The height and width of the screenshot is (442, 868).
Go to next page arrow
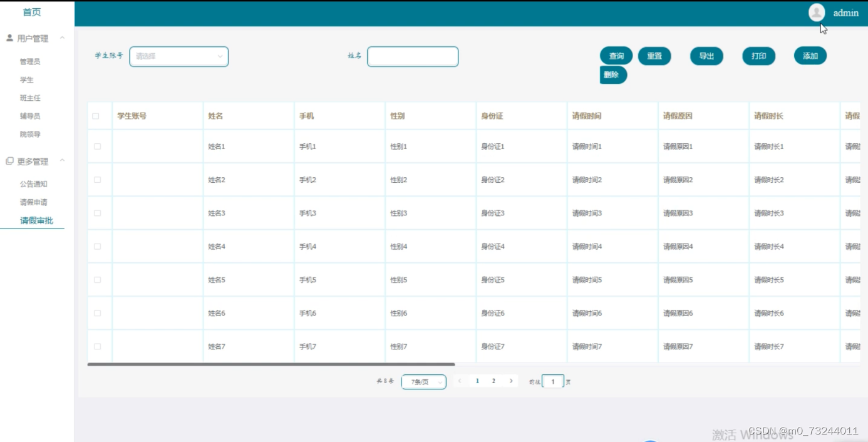click(x=511, y=381)
